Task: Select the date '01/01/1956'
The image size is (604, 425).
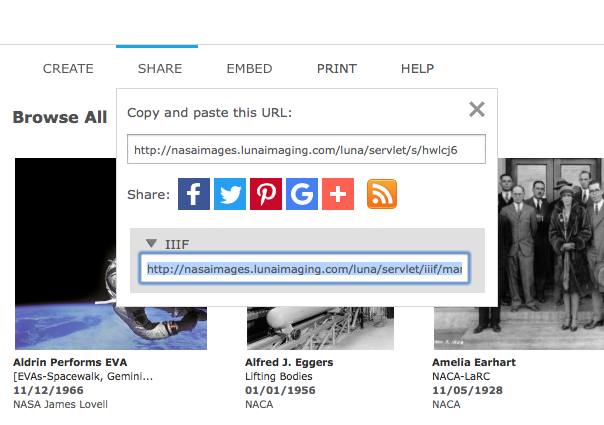Action: click(x=280, y=390)
